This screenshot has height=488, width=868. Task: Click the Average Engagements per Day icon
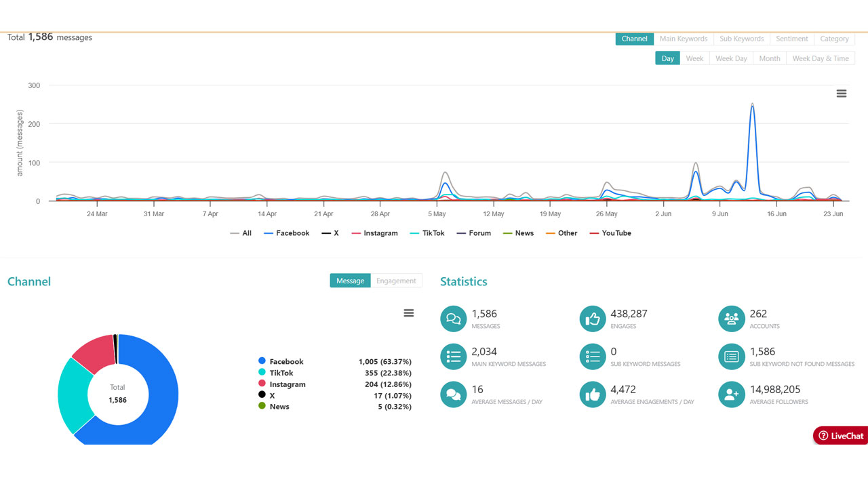[x=593, y=395]
